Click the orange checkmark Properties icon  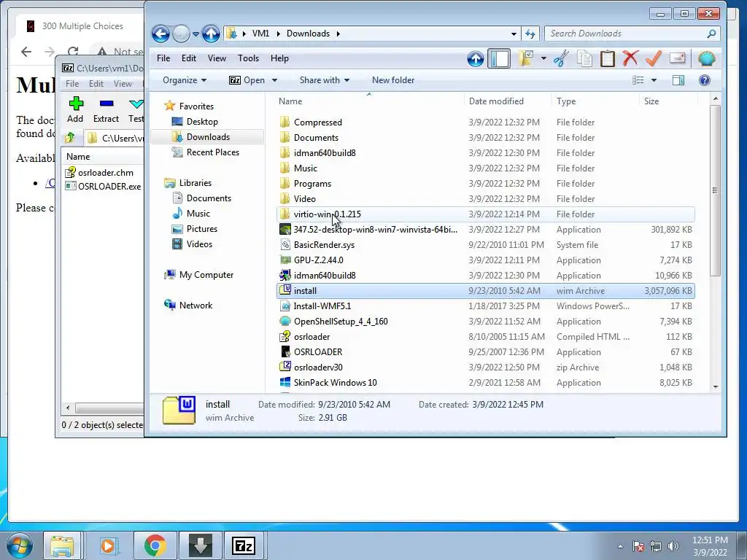(x=654, y=58)
